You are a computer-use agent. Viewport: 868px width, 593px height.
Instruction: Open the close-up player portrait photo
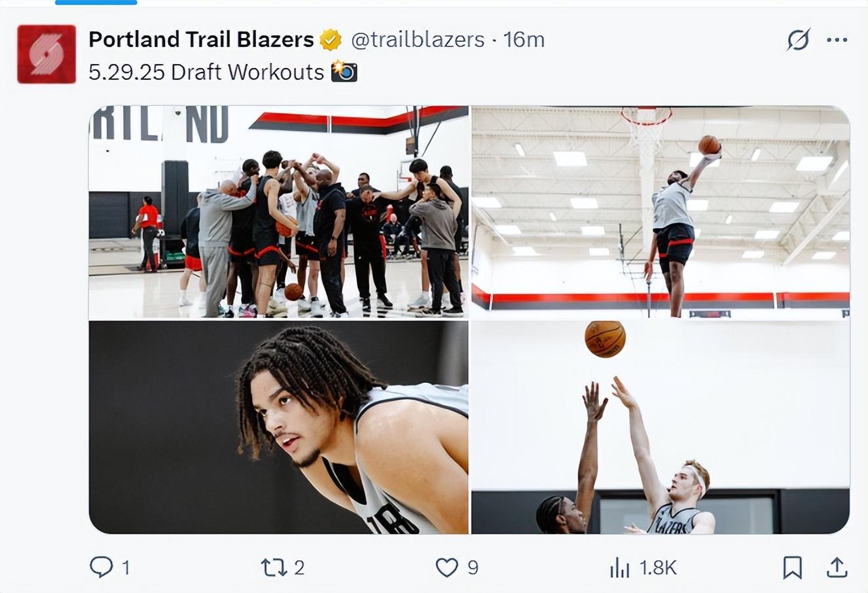279,427
